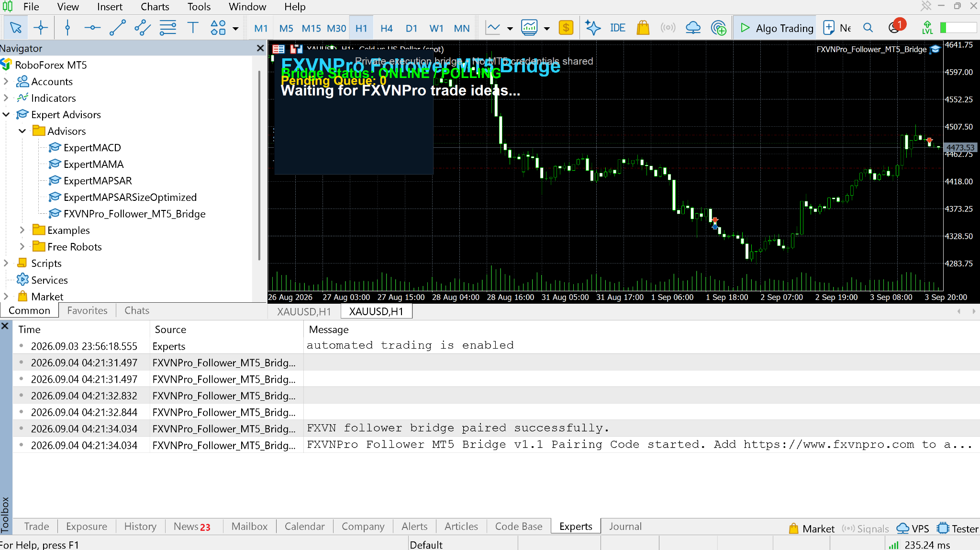The height and width of the screenshot is (550, 980).
Task: Click the dollar sign trade icon
Action: [566, 28]
